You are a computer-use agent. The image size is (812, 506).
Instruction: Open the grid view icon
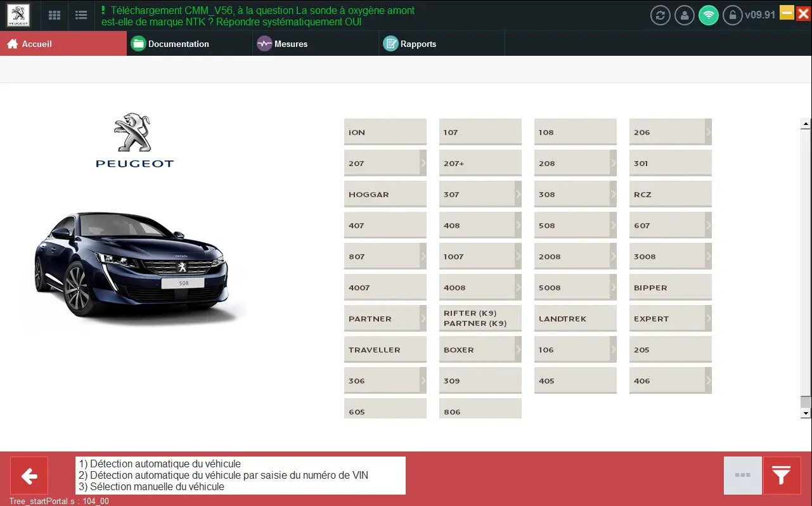tap(55, 15)
